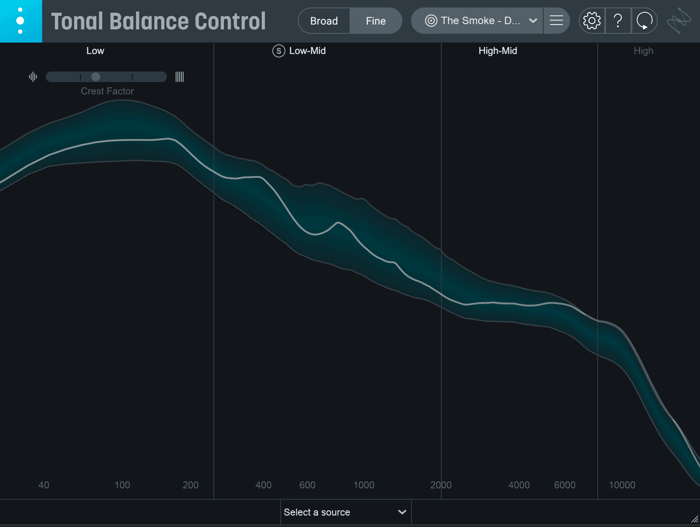This screenshot has height=527, width=700.
Task: Click the target icon beside The Smoke
Action: coord(431,21)
